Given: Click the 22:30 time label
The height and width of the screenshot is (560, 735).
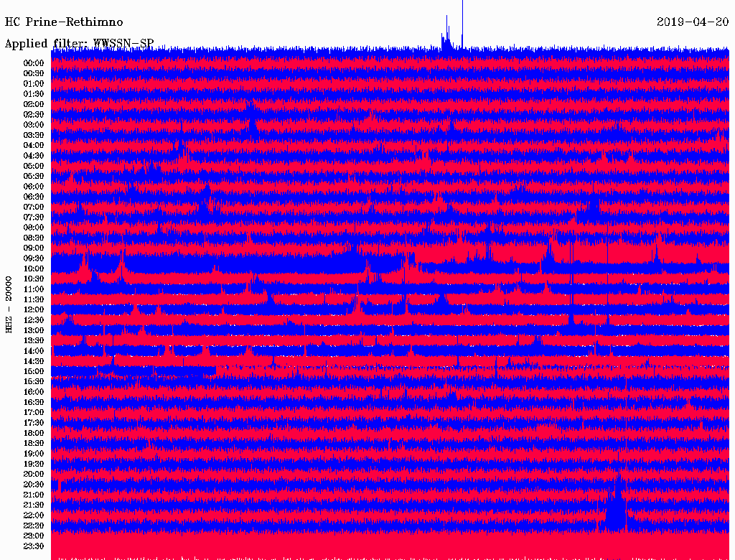Looking at the screenshot, I should [34, 526].
